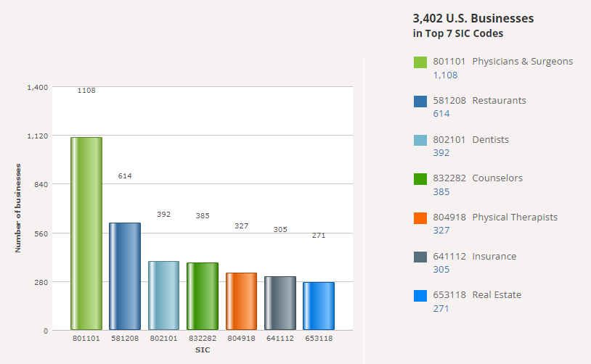
Task: Click the green Counselors legend swatch
Action: (x=420, y=178)
